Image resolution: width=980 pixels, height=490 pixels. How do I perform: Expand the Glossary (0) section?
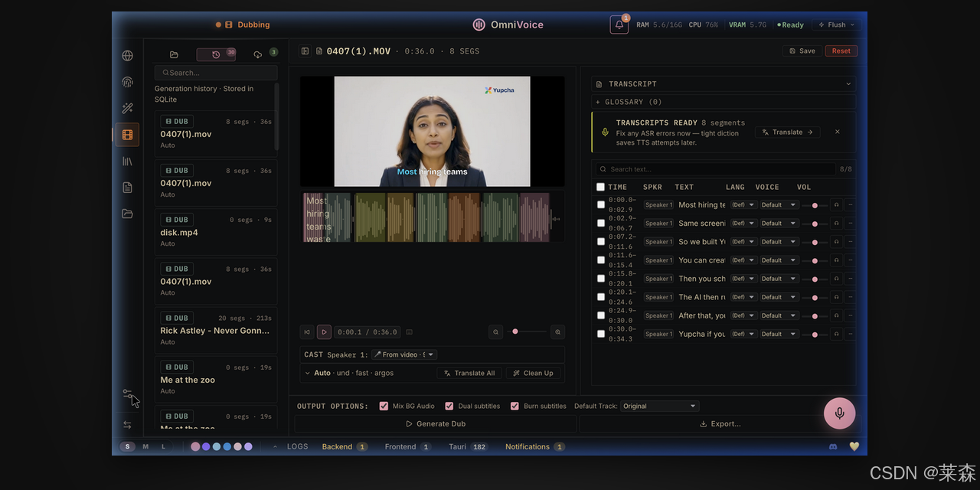(629, 102)
